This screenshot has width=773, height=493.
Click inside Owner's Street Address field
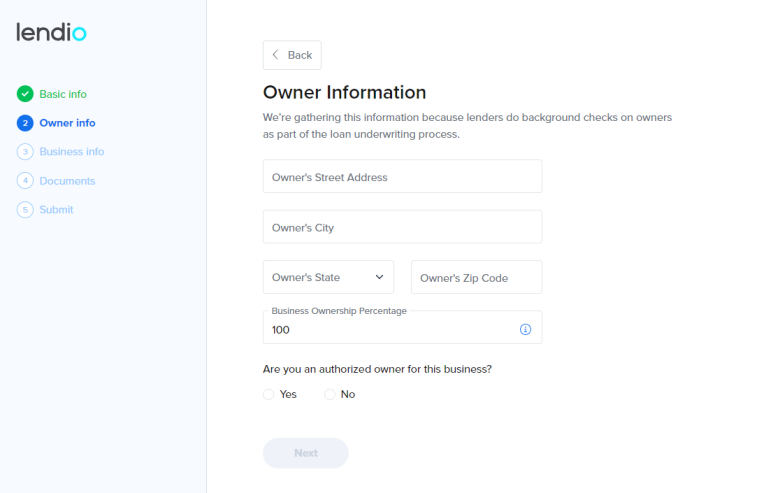(x=402, y=176)
